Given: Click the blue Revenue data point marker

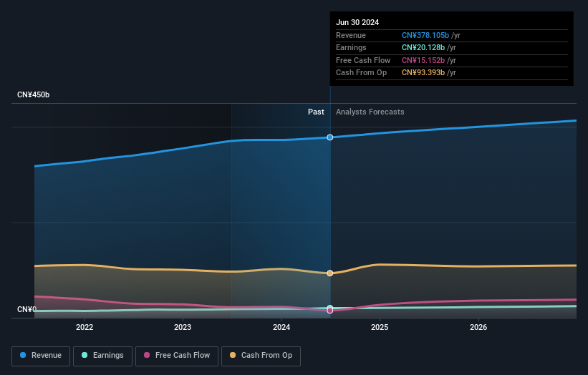Looking at the screenshot, I should pos(330,137).
